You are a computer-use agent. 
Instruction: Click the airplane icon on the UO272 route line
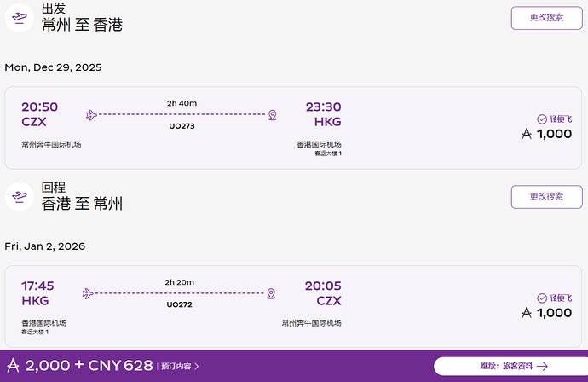pos(89,293)
